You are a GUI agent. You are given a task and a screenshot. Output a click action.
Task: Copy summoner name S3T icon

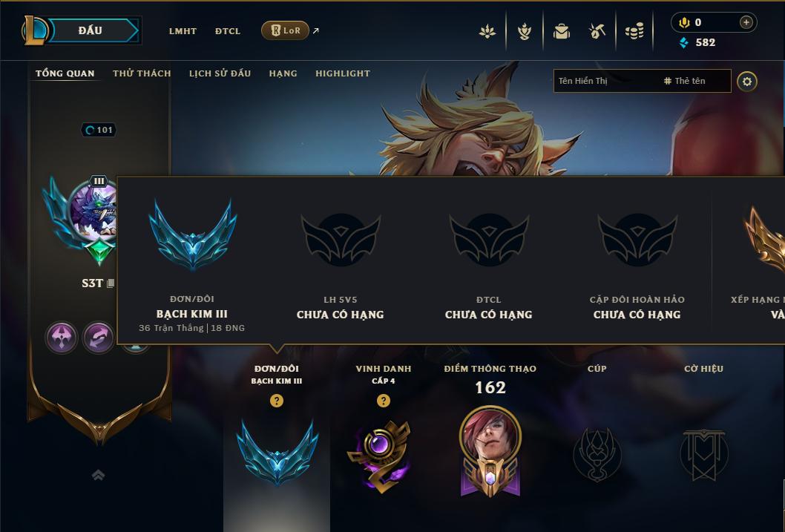click(111, 283)
